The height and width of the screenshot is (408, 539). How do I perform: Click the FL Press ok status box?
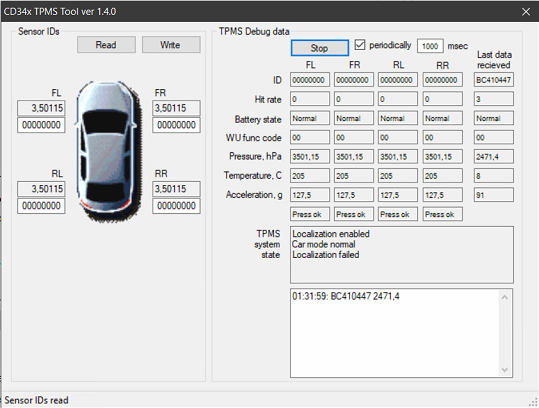tap(310, 214)
